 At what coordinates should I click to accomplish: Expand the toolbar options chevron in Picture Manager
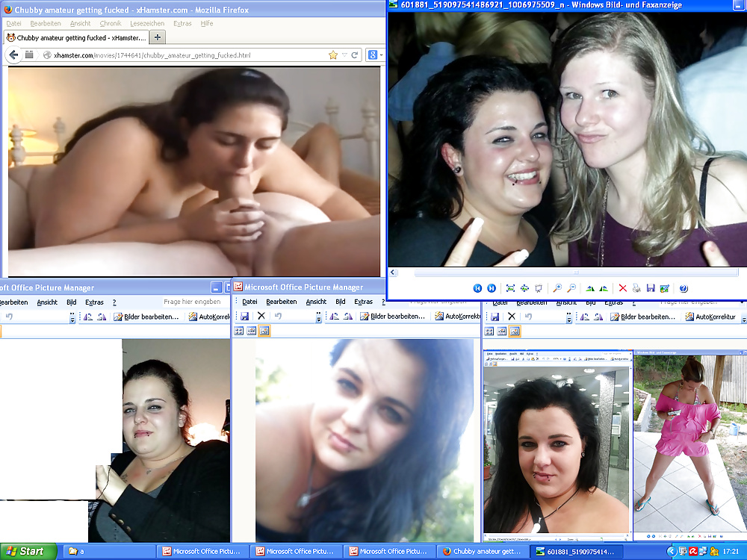click(318, 316)
